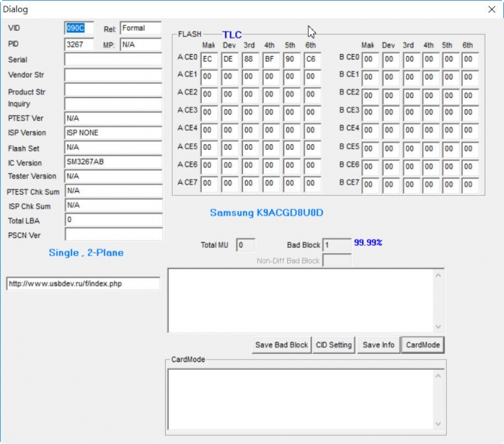Viewport: 504px width, 444px height.
Task: Click the Rel field showing Formal
Action: coord(140,29)
